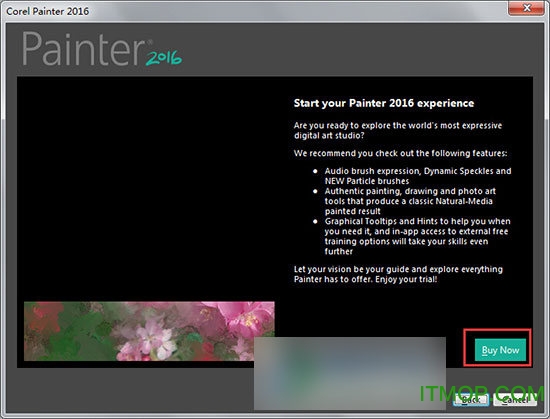Close the Corel Painter 2016 dialog
This screenshot has height=419, width=550.
click(526, 8)
